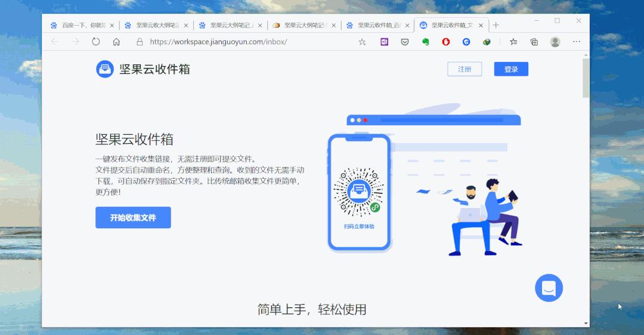Minimize the browser window
644x335 pixels.
537,20
